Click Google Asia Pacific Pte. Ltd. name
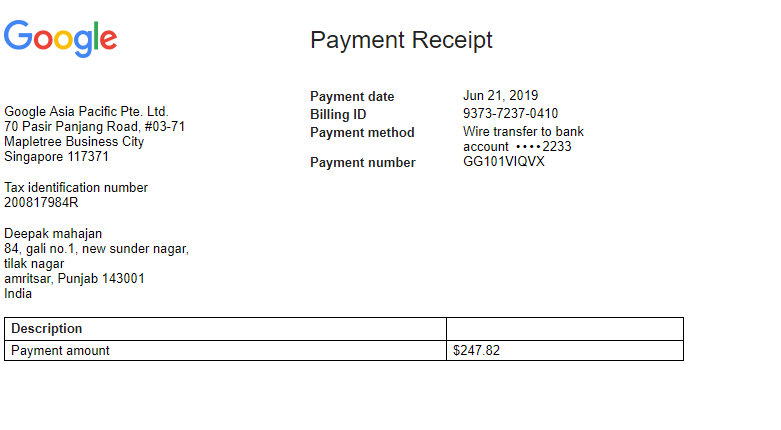 click(86, 111)
